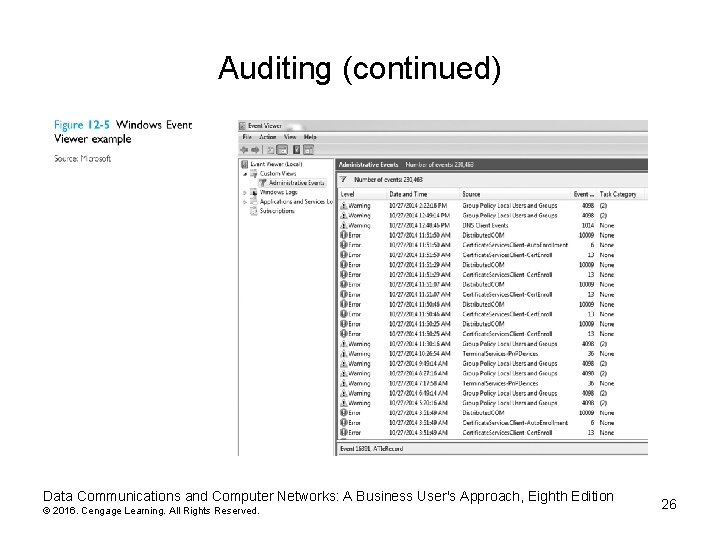This screenshot has width=720, height=540.
Task: Click the Subscriptions icon in tree
Action: click(x=253, y=211)
